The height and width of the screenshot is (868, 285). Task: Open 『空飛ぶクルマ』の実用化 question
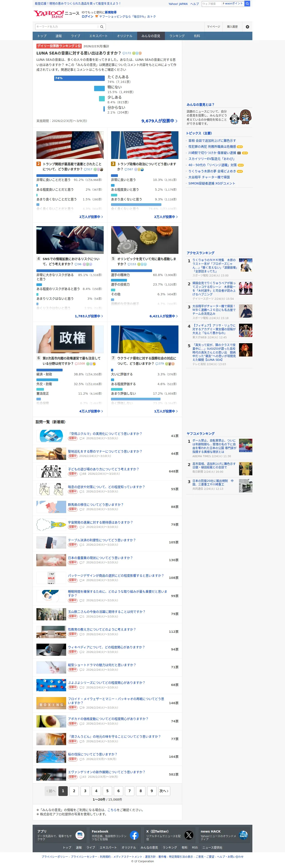pos(105,434)
